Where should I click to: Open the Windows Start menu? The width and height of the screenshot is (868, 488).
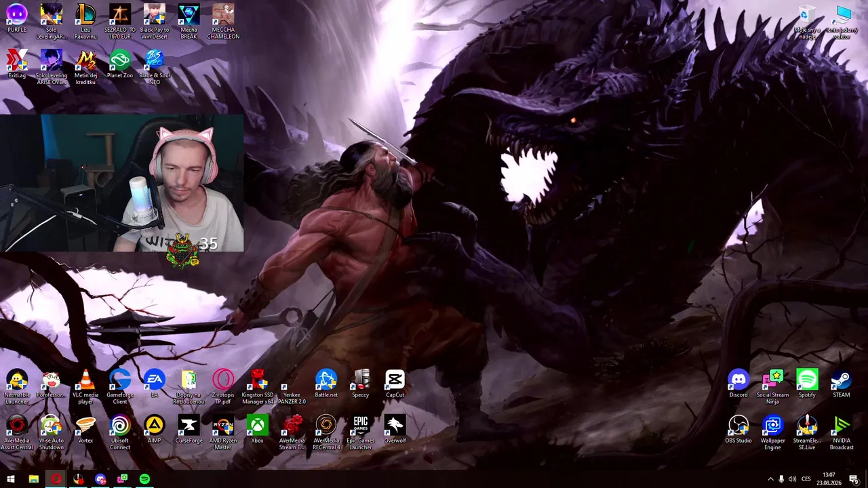11,479
